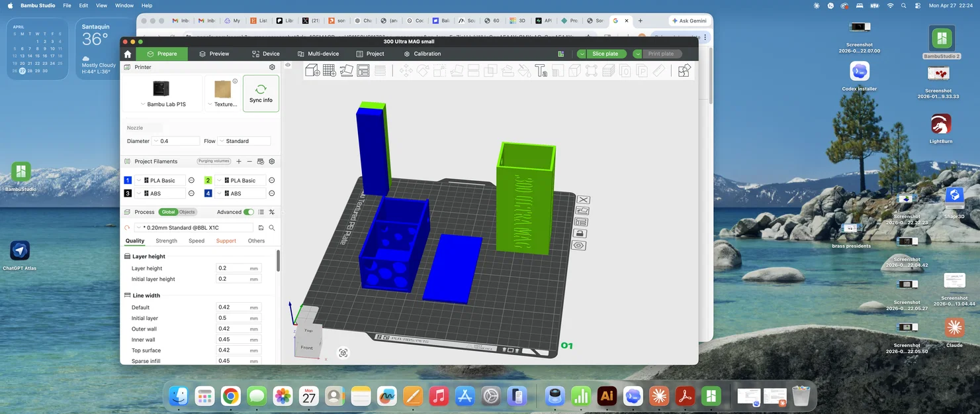Click the Slice plate button

coord(605,54)
